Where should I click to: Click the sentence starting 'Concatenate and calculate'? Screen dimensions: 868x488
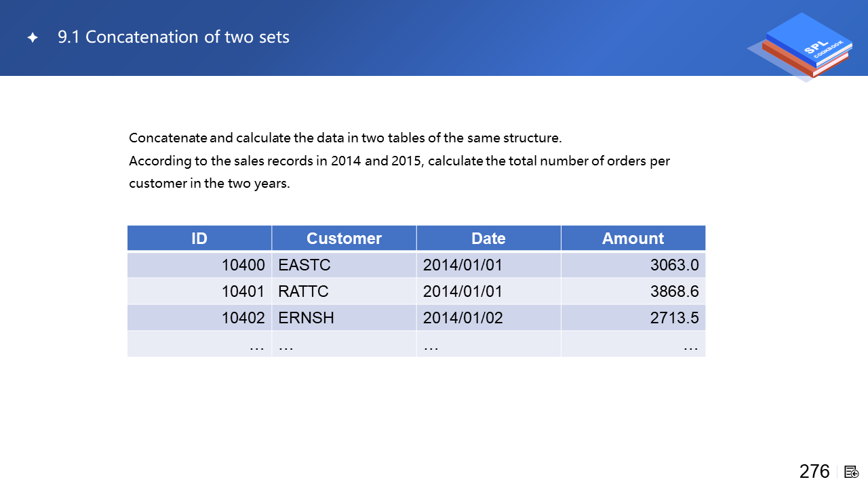[x=345, y=138]
